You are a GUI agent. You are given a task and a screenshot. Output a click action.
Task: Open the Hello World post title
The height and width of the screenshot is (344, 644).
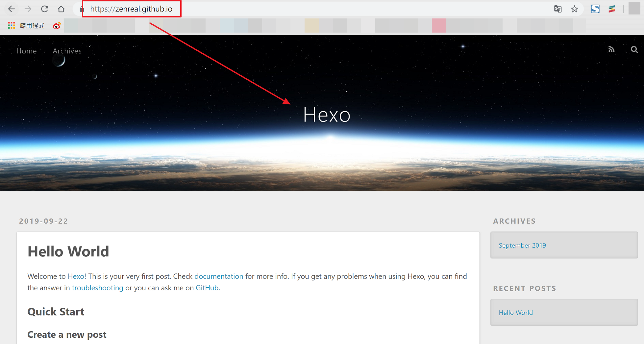(x=68, y=251)
